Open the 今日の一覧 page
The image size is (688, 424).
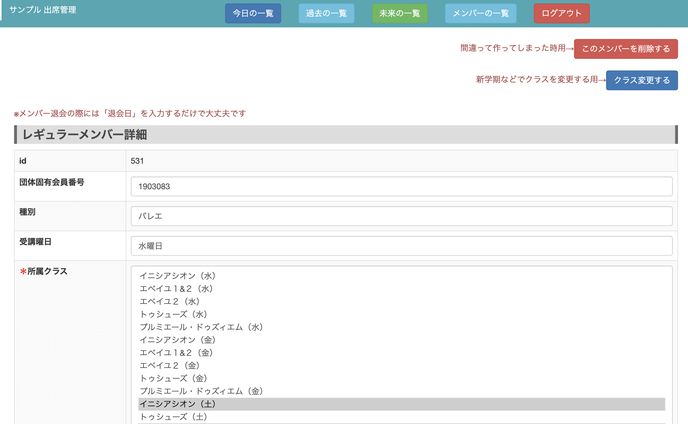pos(253,13)
